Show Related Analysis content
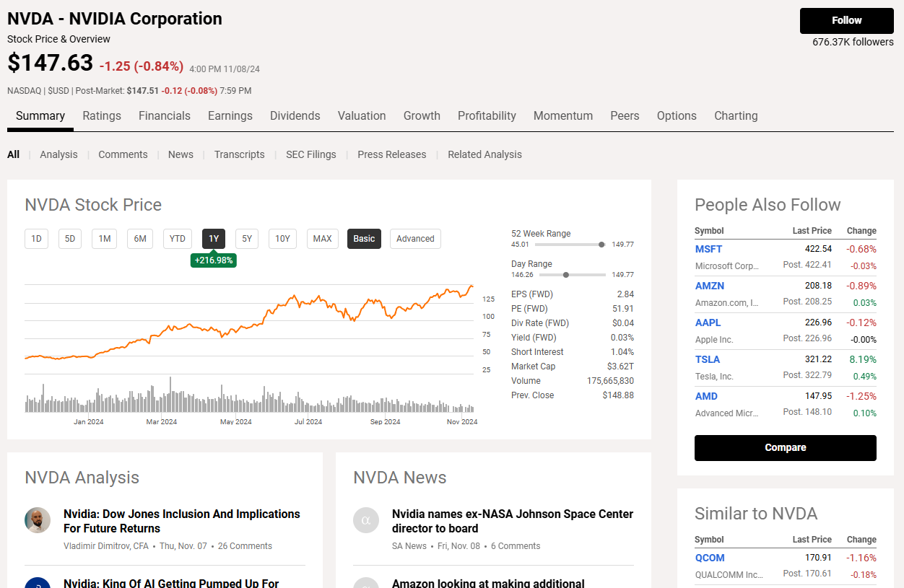Image resolution: width=904 pixels, height=588 pixels. click(x=484, y=154)
